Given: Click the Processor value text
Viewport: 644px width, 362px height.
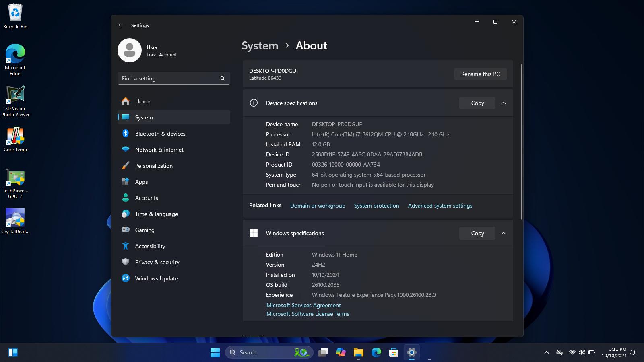Looking at the screenshot, I should point(380,134).
